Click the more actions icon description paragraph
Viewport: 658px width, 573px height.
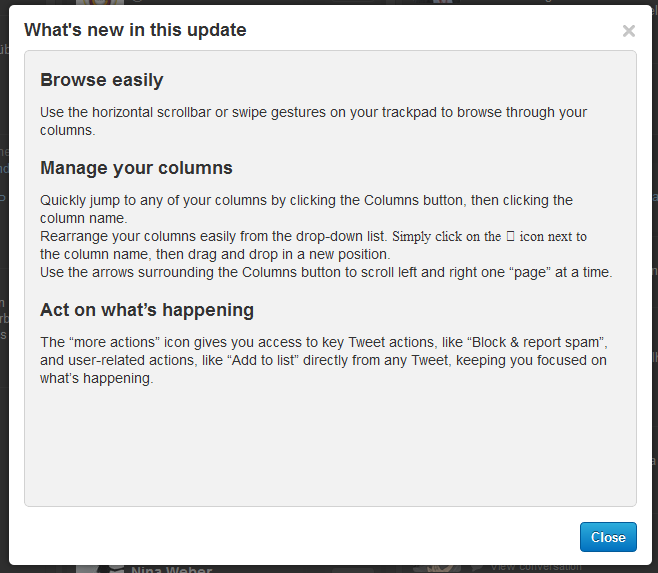pos(324,360)
